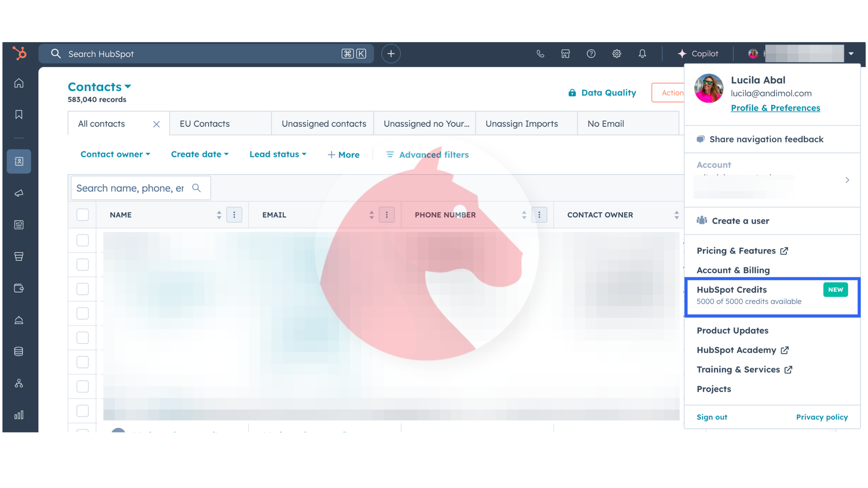Click the HubSpot sprocket logo
The image size is (868, 488).
[19, 53]
